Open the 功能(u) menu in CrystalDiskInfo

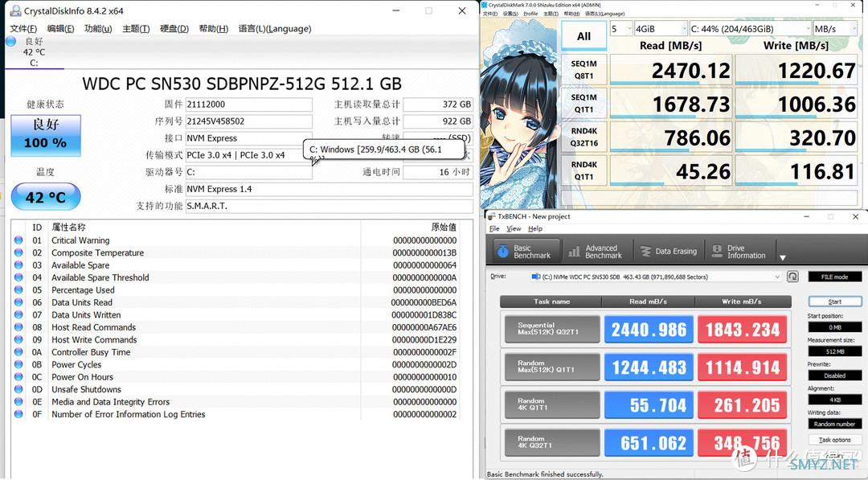point(98,29)
